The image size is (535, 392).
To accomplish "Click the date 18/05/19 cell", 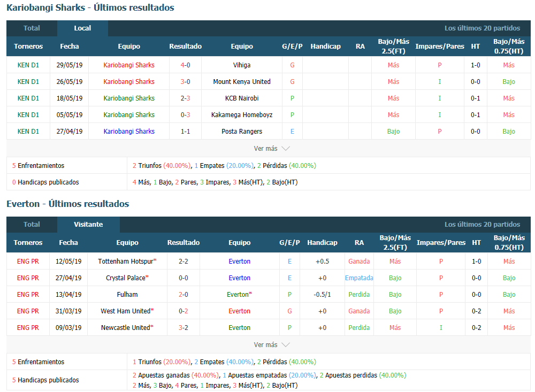I will (69, 98).
